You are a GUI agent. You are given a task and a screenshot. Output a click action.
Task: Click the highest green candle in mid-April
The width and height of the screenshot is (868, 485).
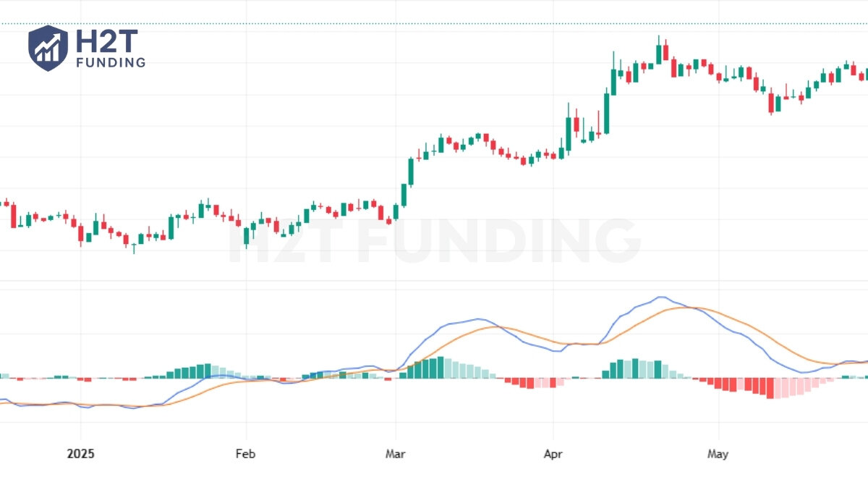tap(659, 54)
